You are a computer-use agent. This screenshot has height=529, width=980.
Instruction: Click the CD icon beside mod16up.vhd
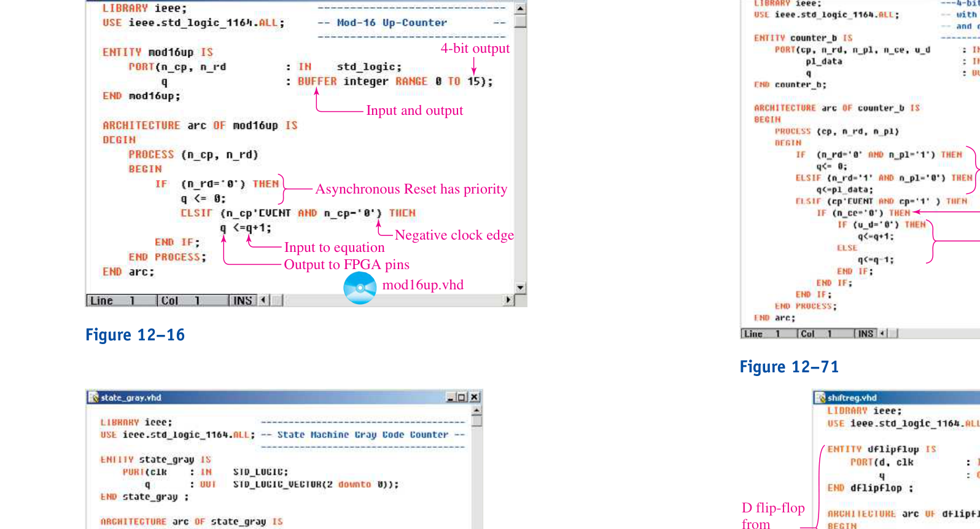(360, 288)
